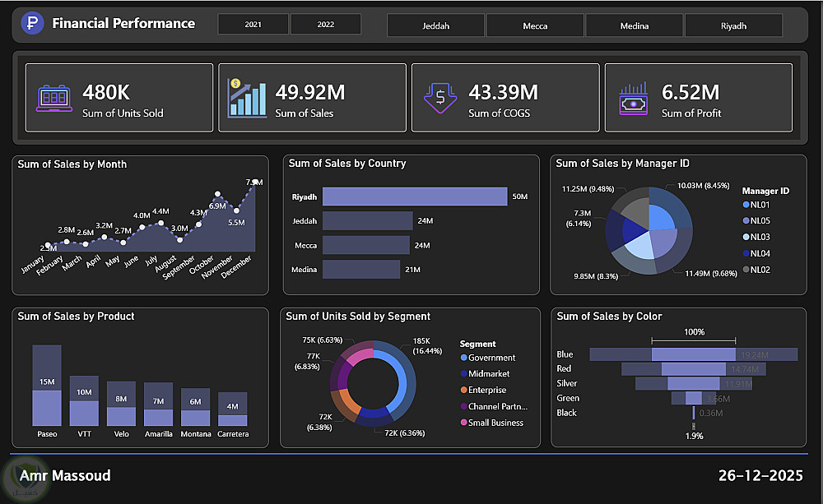This screenshot has height=504, width=823.
Task: Select the Riyadh city slicer
Action: click(x=733, y=25)
